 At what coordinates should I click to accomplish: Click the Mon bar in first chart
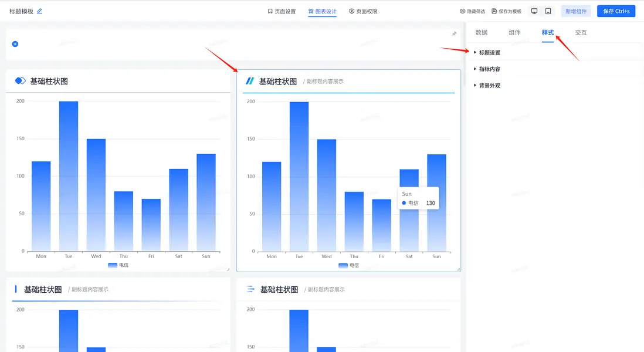pos(41,206)
